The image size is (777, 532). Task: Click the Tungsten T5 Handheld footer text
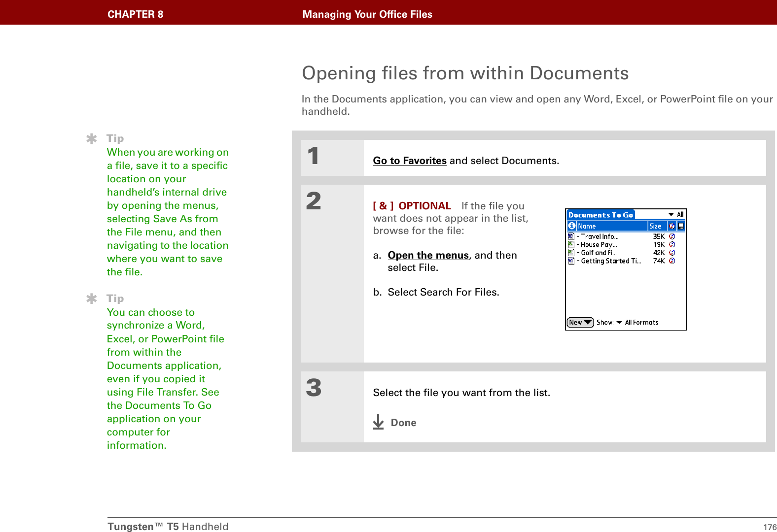(168, 527)
